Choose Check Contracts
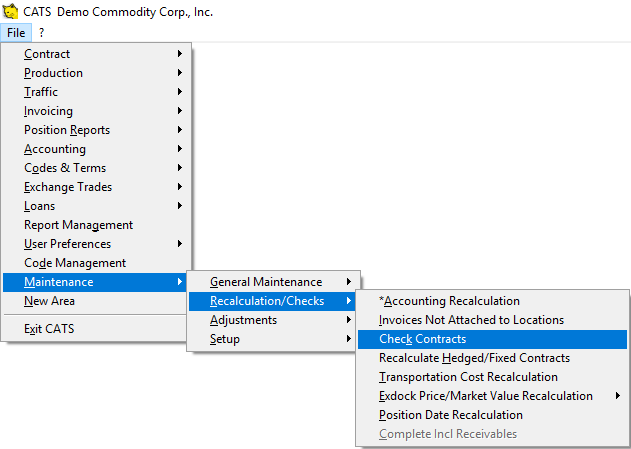 click(493, 339)
